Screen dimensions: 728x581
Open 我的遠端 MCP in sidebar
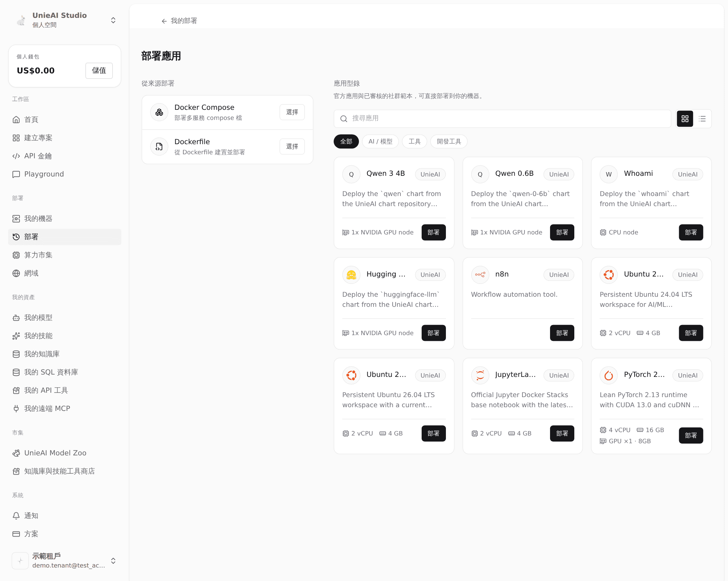[x=64, y=409]
